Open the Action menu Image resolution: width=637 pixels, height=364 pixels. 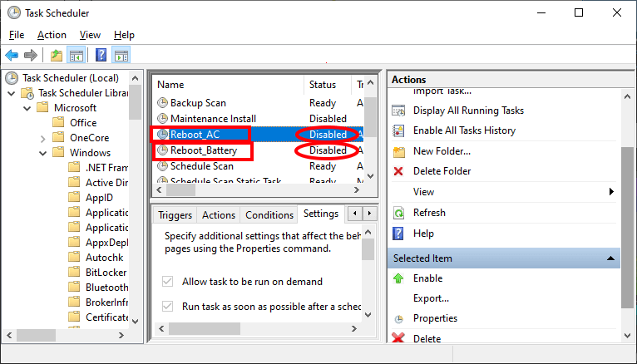tap(52, 35)
